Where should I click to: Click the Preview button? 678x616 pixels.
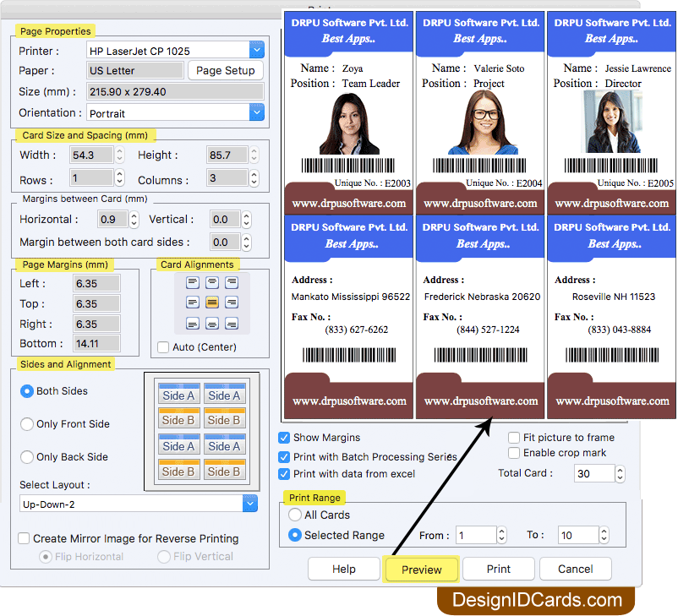(421, 570)
